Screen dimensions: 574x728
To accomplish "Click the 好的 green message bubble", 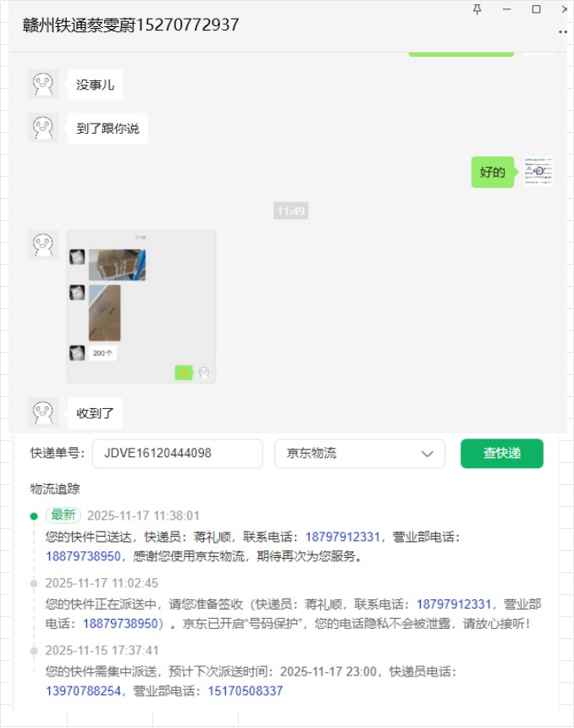I will click(x=493, y=172).
